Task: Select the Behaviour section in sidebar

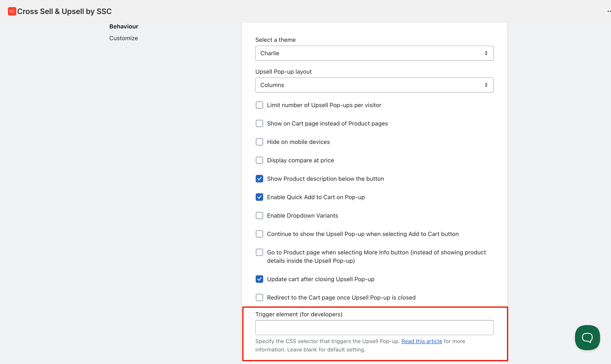Action: [124, 27]
